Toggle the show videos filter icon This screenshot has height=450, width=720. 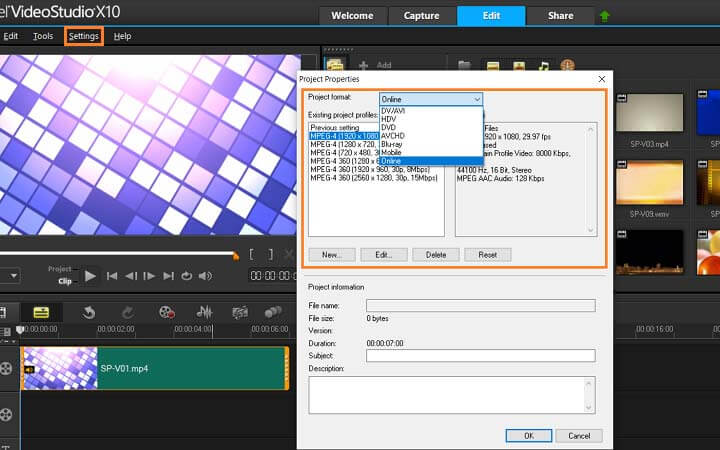tap(493, 65)
